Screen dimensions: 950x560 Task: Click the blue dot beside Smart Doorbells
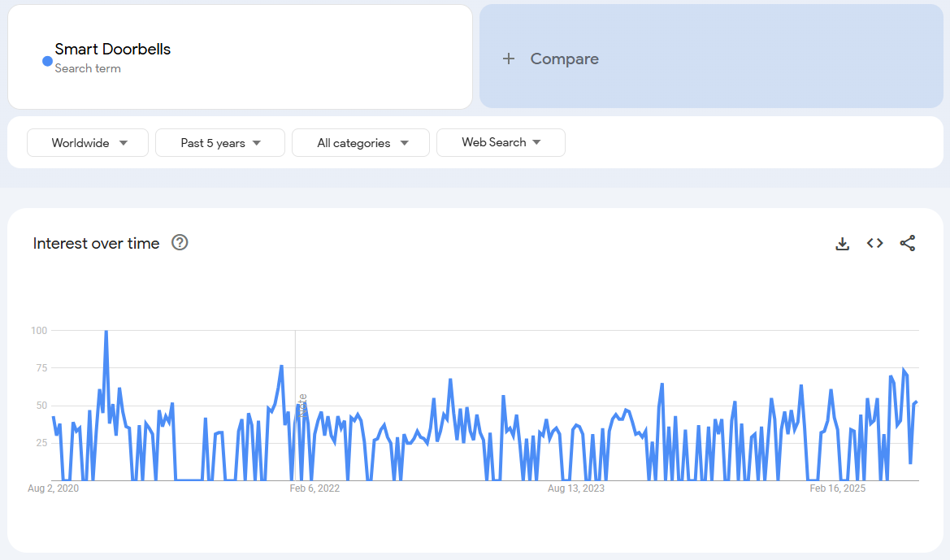coord(47,61)
